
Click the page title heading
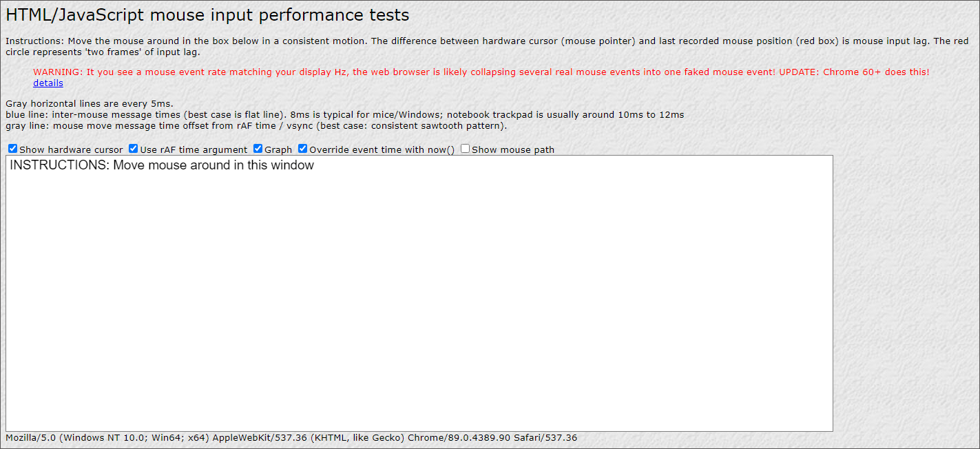[x=207, y=14]
